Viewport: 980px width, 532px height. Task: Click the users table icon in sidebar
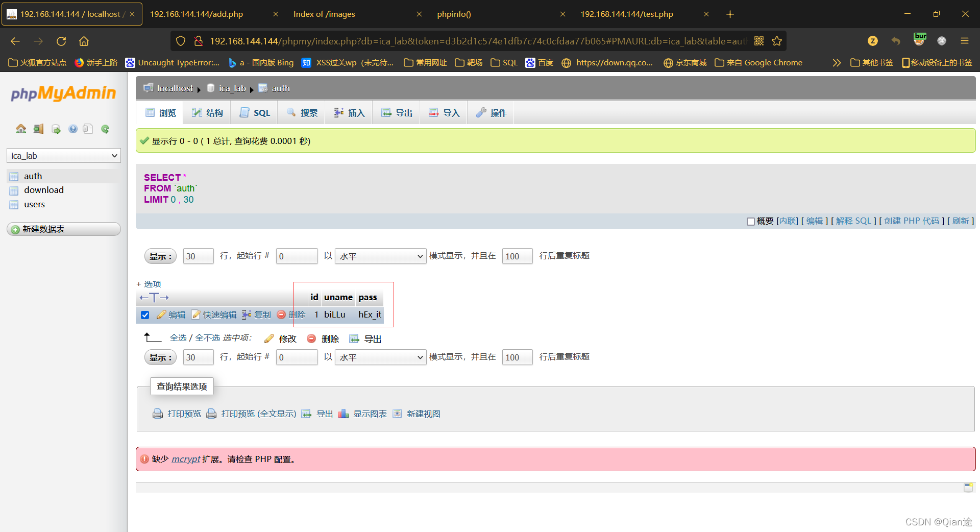(x=14, y=205)
